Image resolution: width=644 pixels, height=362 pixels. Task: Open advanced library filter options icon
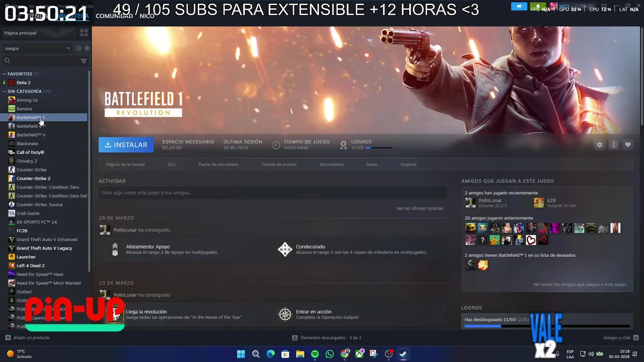84,61
